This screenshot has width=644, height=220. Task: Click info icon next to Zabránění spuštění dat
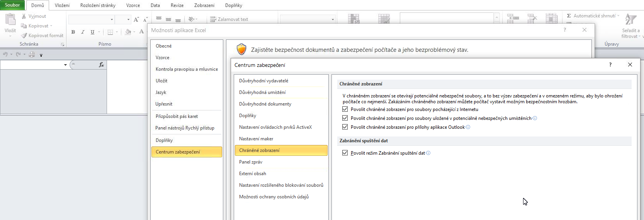pos(428,153)
